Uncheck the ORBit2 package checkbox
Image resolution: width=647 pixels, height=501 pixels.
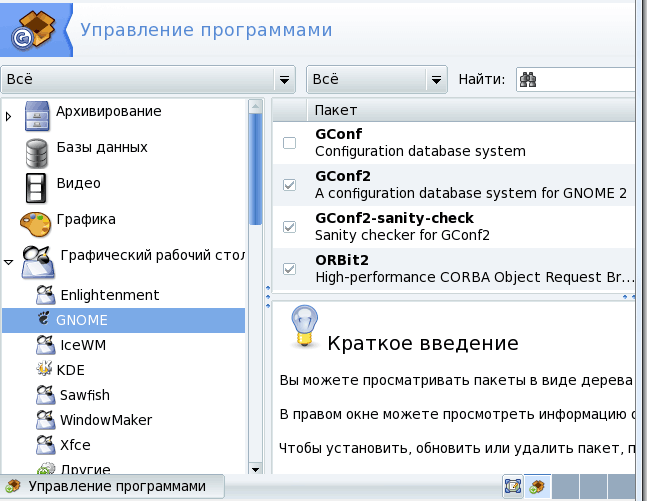[x=290, y=268]
